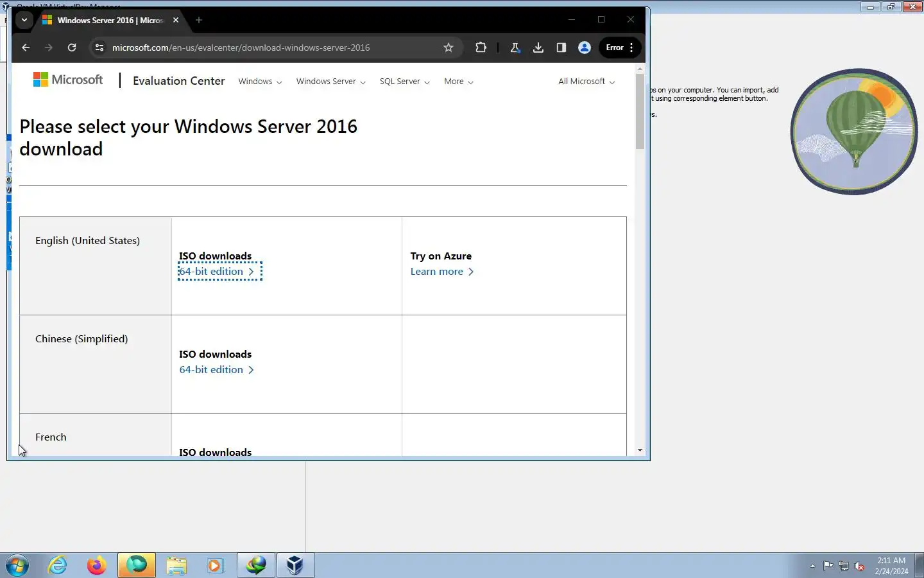Open a new Chrome tab
The image size is (924, 578).
[199, 20]
